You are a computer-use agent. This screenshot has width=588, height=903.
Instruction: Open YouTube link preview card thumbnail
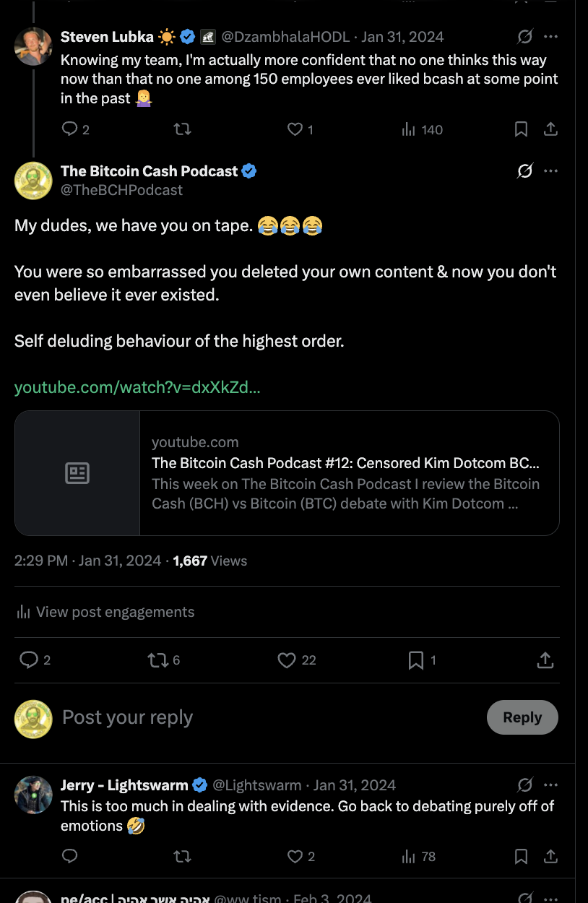[x=77, y=473]
